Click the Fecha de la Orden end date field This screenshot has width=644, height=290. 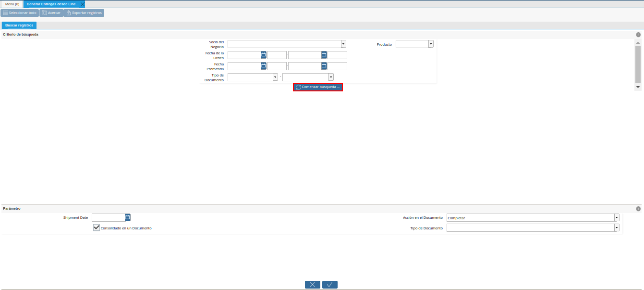(x=305, y=55)
